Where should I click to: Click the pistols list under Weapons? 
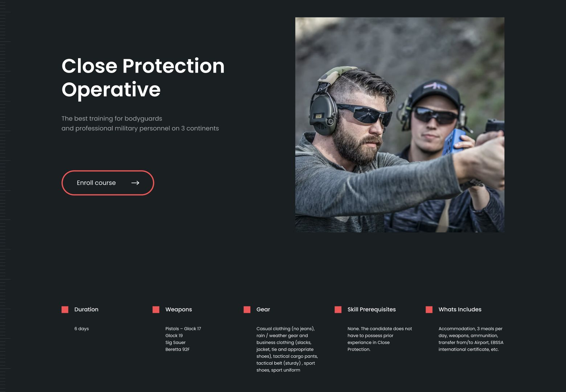(183, 339)
